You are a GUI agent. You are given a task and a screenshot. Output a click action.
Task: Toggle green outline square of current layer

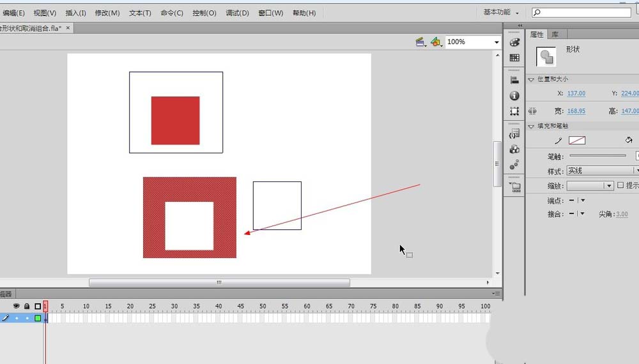(38, 318)
